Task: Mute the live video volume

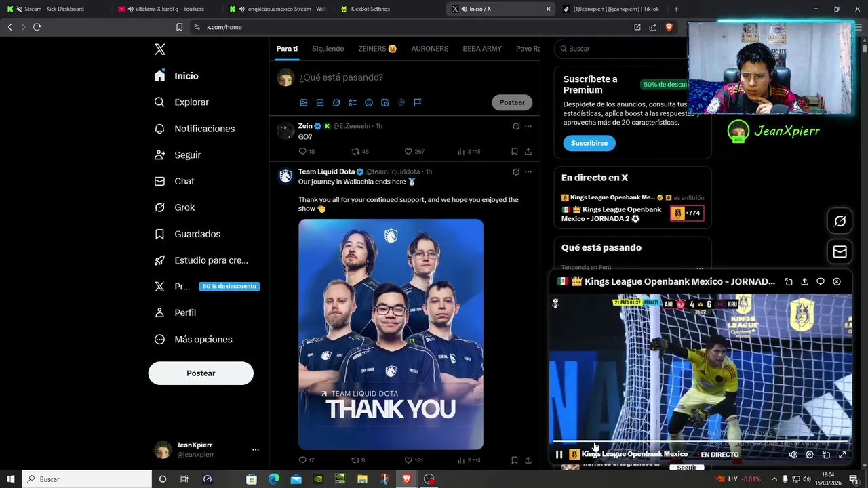Action: [793, 455]
